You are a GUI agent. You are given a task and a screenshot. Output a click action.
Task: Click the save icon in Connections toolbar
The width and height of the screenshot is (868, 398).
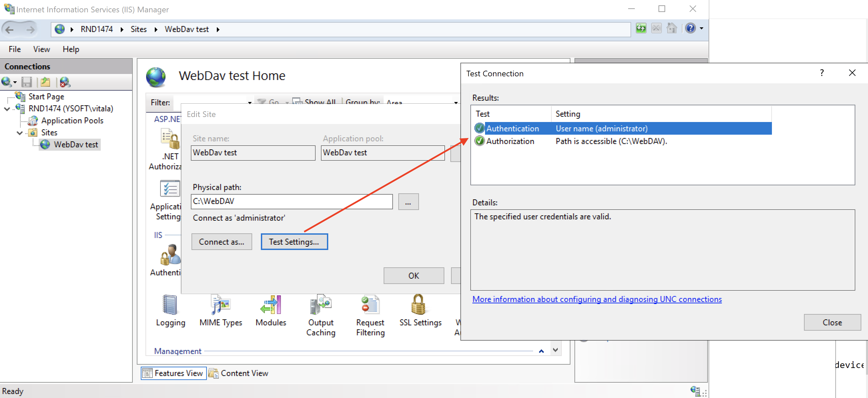coord(27,82)
